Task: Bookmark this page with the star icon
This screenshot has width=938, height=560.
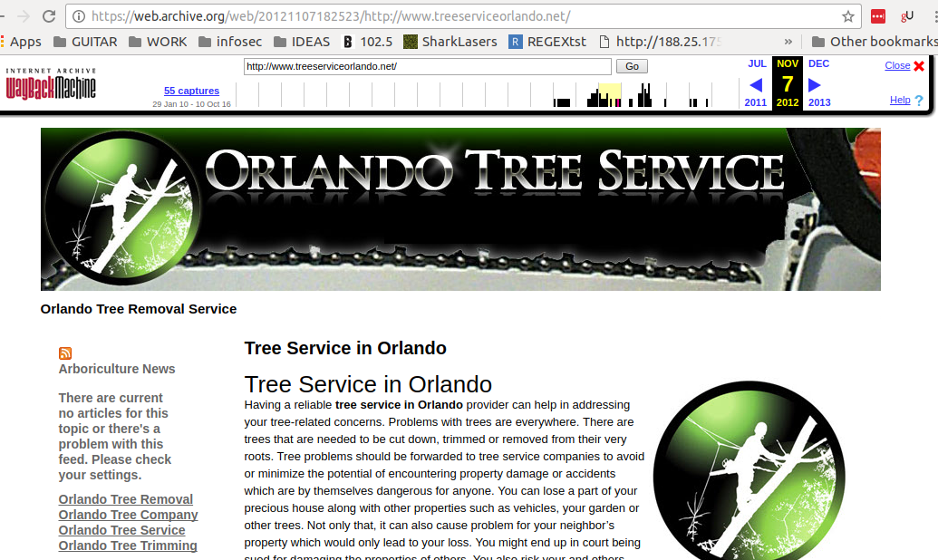Action: pos(847,16)
